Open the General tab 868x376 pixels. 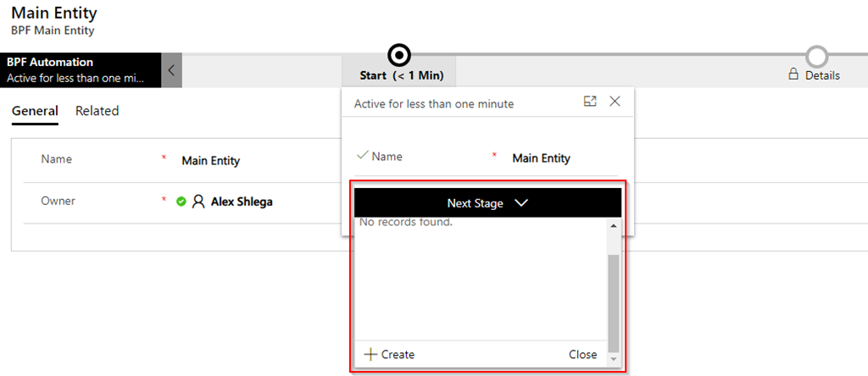tap(35, 111)
